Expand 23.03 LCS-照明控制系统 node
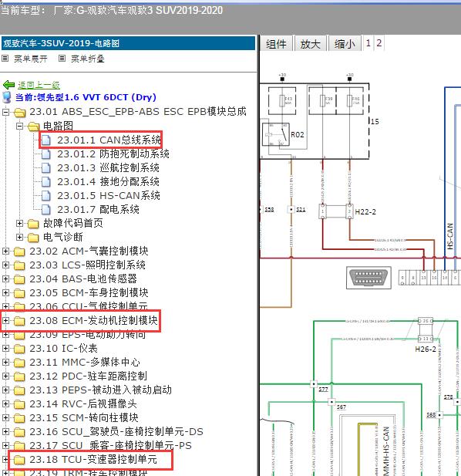 tap(5, 265)
